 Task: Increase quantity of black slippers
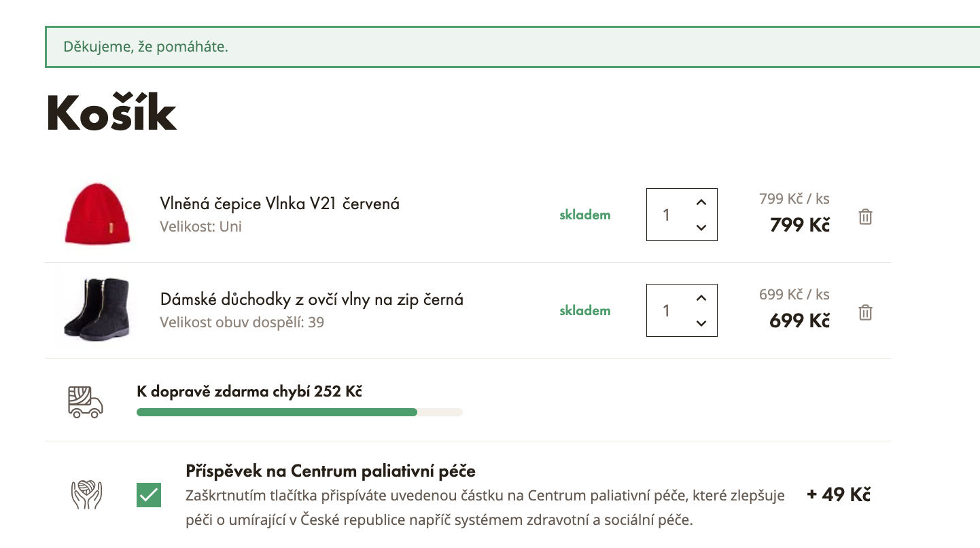(702, 298)
